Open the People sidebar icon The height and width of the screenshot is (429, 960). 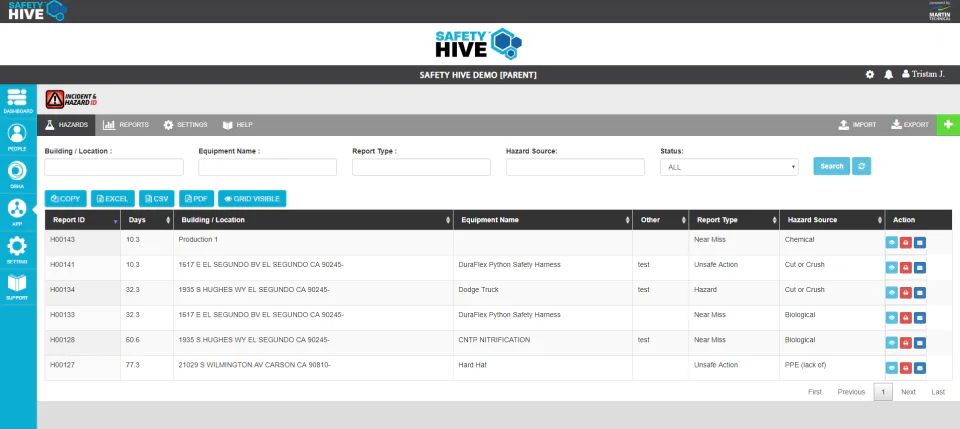pyautogui.click(x=17, y=138)
